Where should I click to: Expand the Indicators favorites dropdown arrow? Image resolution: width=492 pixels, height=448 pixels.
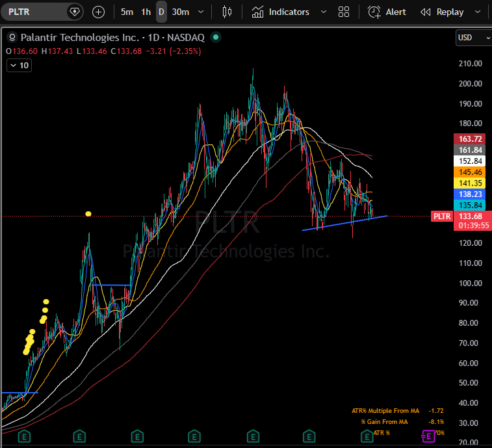coord(324,12)
